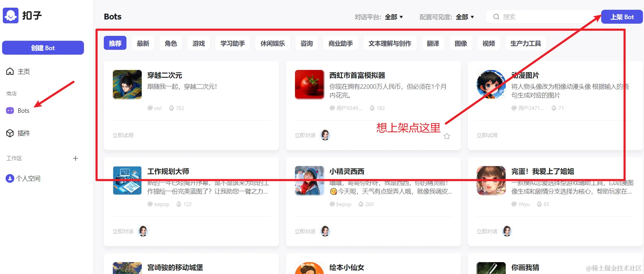Click the 85 heat count flame icon
Viewport: 644px width, 274px height.
pyautogui.click(x=539, y=204)
